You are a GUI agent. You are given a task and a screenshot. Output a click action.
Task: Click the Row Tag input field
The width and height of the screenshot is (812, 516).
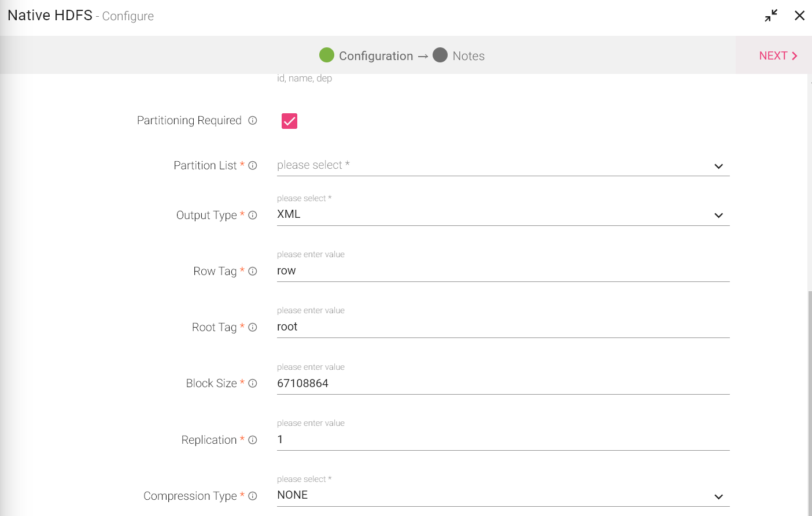[x=502, y=271]
